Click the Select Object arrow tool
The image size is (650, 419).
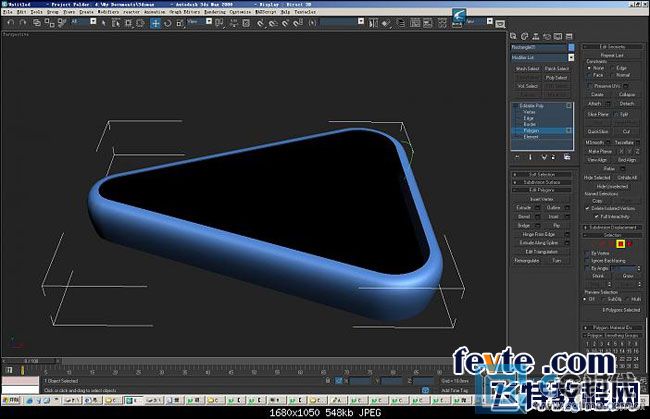[104, 23]
